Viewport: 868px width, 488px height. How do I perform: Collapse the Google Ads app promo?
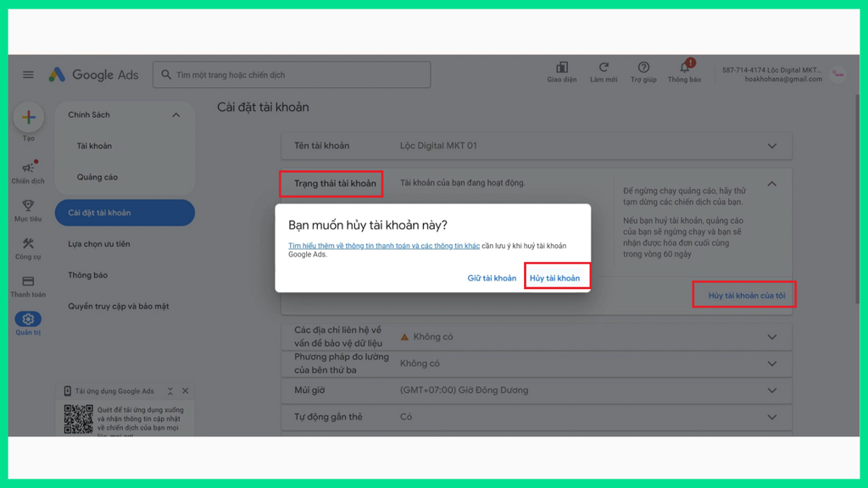[x=170, y=391]
